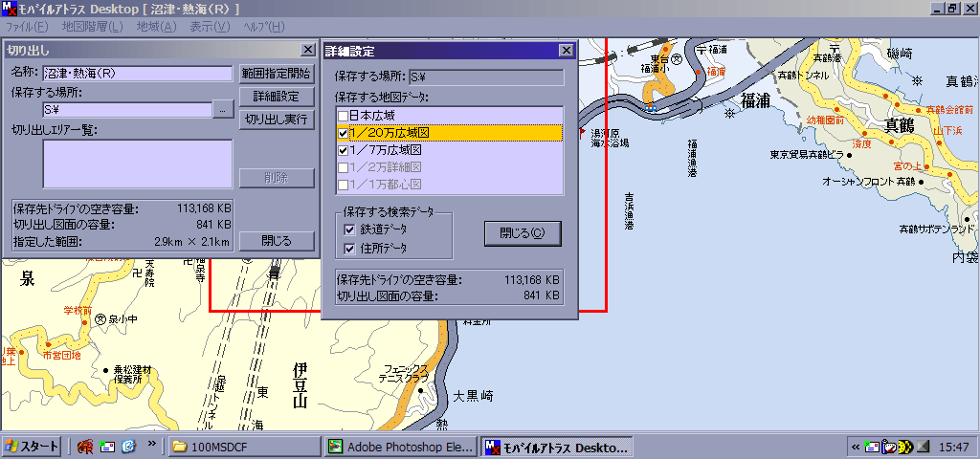Viewport: 980px width, 459px height.
Task: Click the gauge meter tray icon
Action: click(x=888, y=448)
